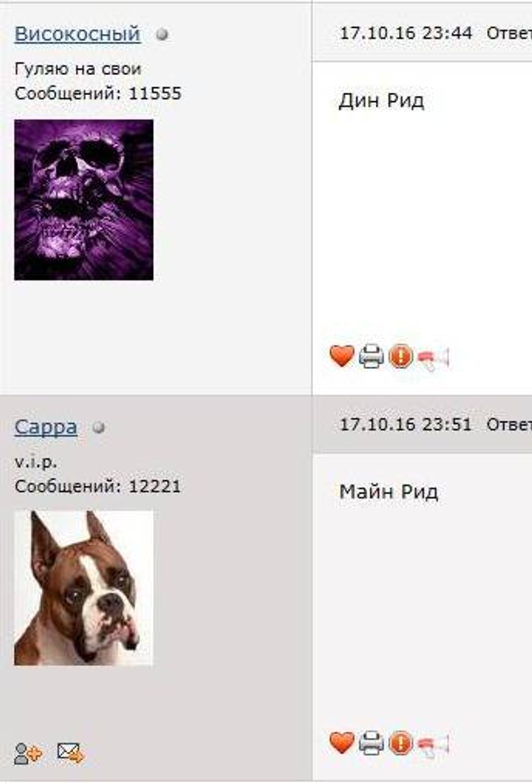Open Сарра's boxer dog avatar
Image resolution: width=532 pixels, height=783 pixels.
click(x=84, y=588)
